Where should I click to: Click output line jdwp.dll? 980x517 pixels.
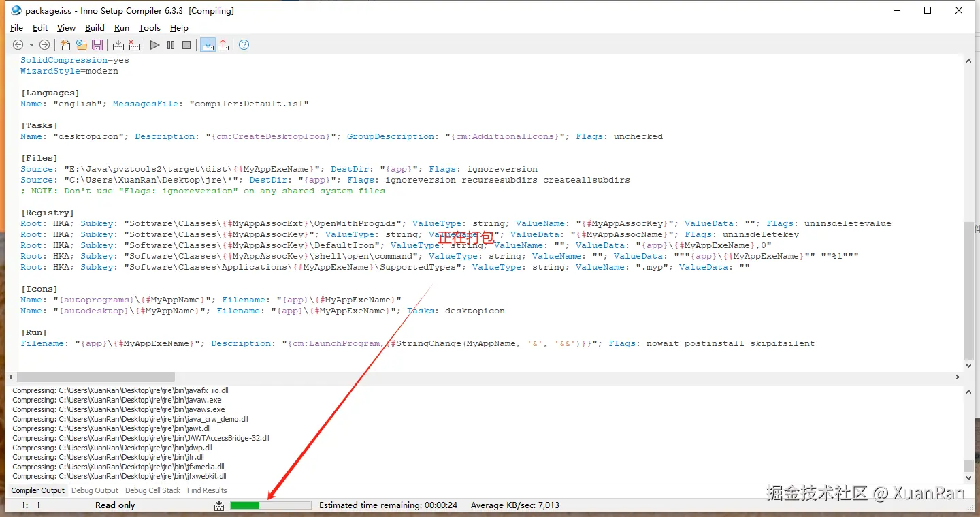point(112,448)
